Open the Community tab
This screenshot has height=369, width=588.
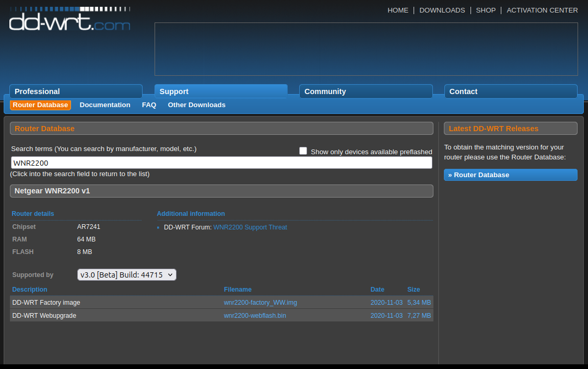click(366, 91)
